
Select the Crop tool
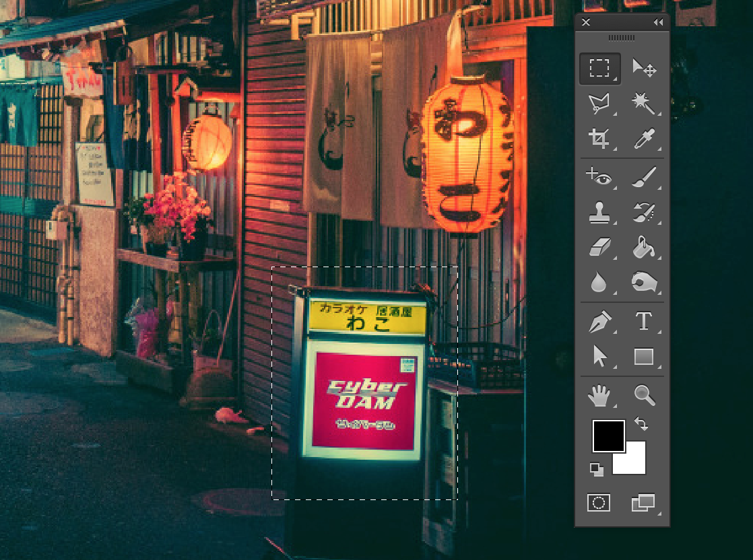(599, 138)
